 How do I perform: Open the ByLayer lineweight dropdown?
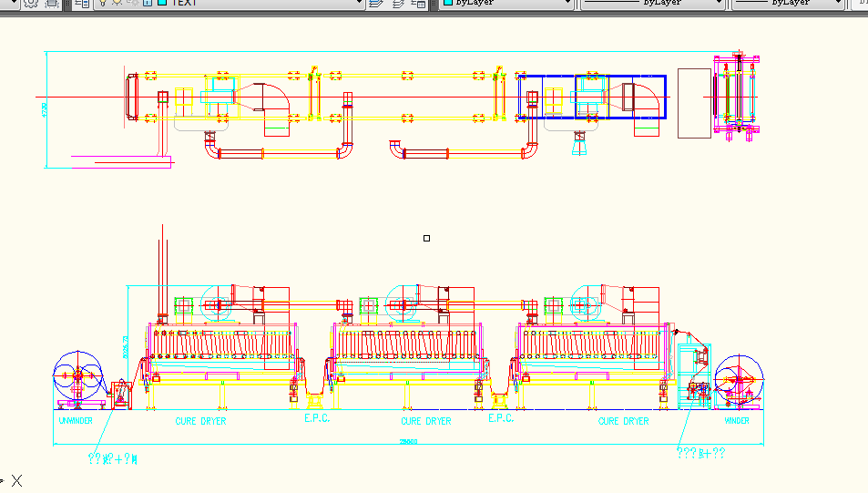coord(788,3)
